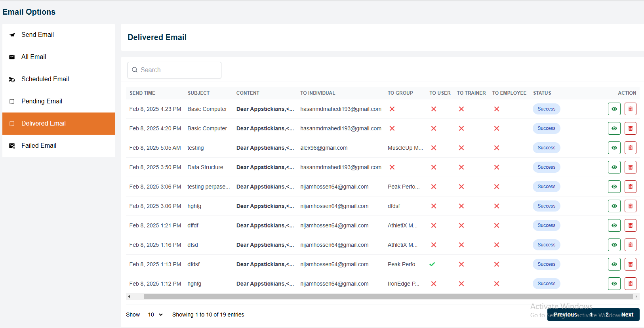644x328 pixels.
Task: View the Feb 8, 2025 4:20 PM email
Action: (x=614, y=128)
